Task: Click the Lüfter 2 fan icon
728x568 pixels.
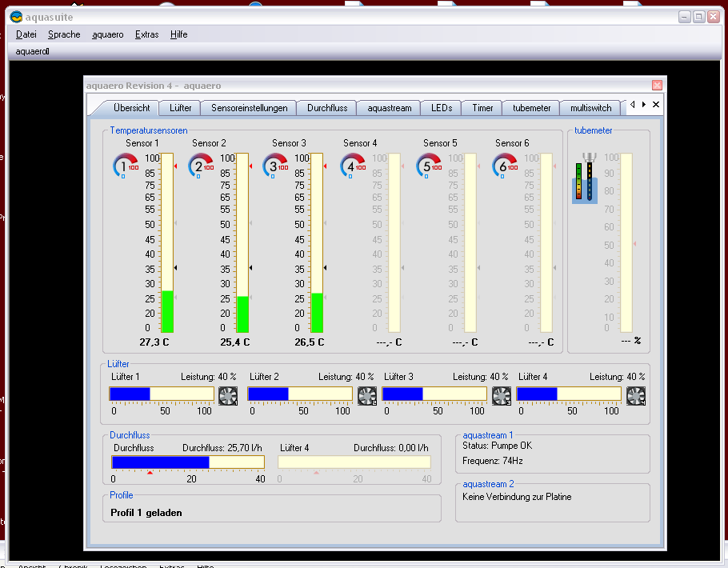Action: [x=367, y=395]
